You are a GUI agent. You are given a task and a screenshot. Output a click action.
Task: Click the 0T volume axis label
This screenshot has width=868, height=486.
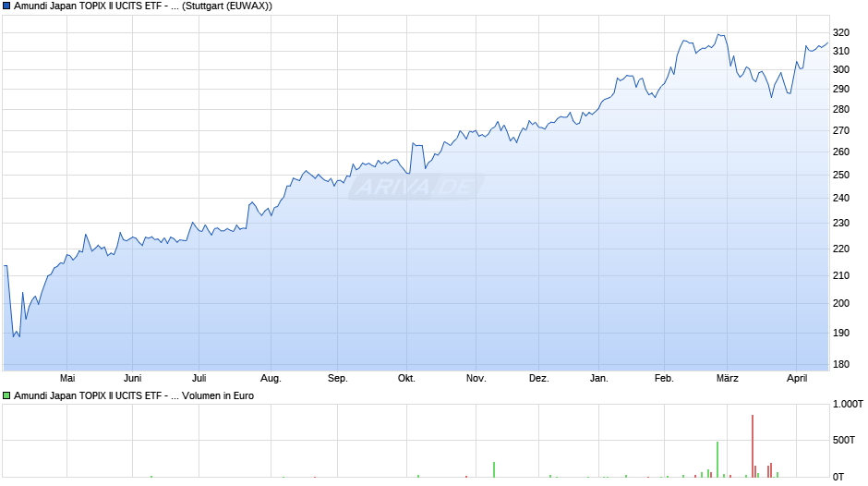838,477
